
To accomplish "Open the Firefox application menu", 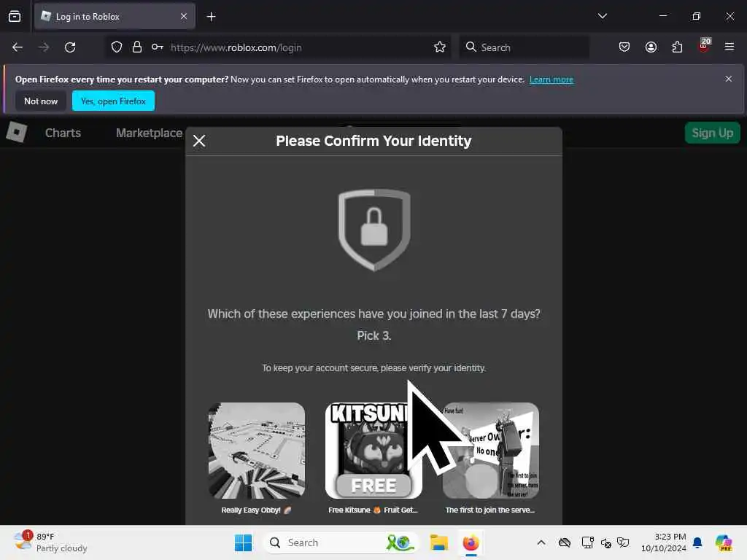I will [729, 47].
